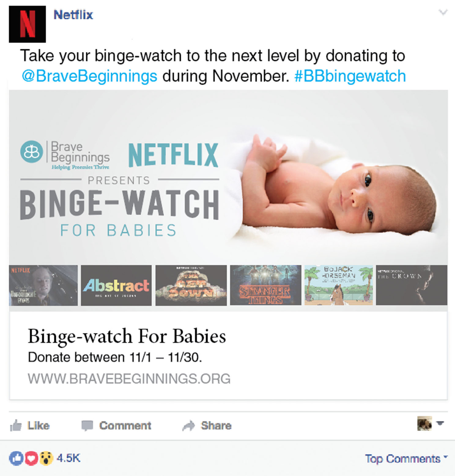Select the Stranger Things thumbnail

click(265, 285)
